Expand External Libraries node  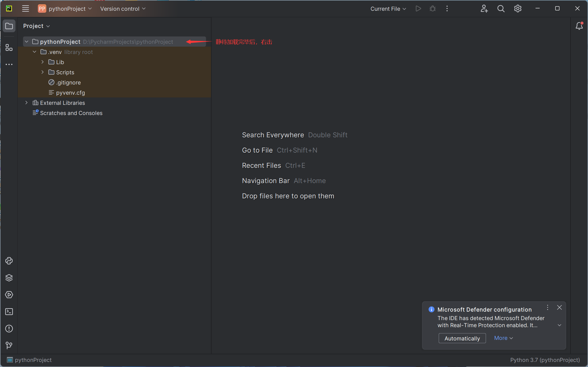[x=27, y=103]
